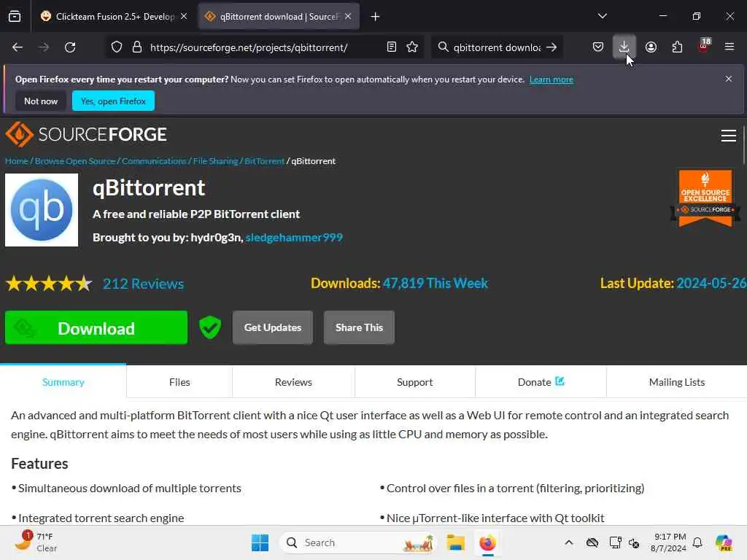Choose Not now on startup prompt
The image size is (747, 560).
pos(41,101)
